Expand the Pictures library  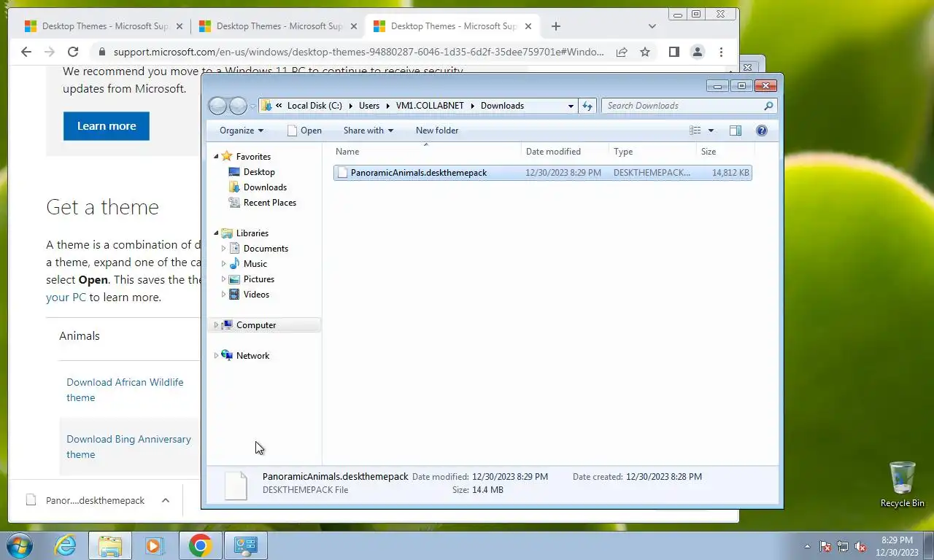click(223, 279)
